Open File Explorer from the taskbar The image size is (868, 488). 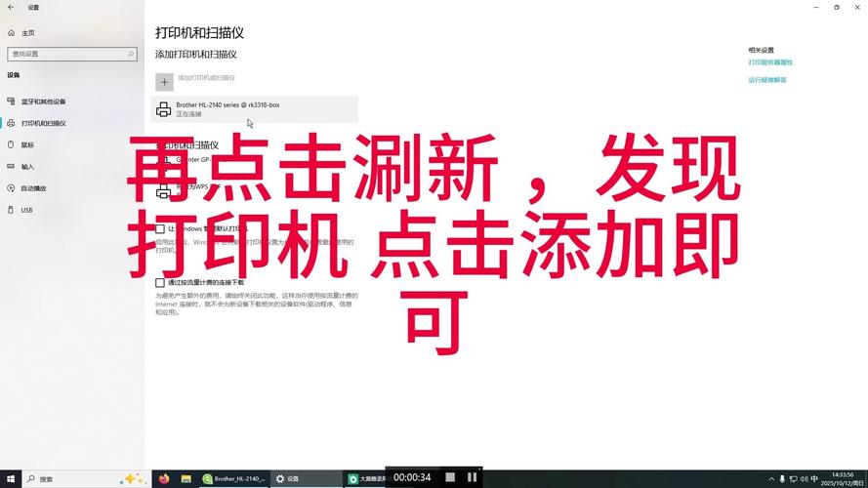click(x=186, y=478)
